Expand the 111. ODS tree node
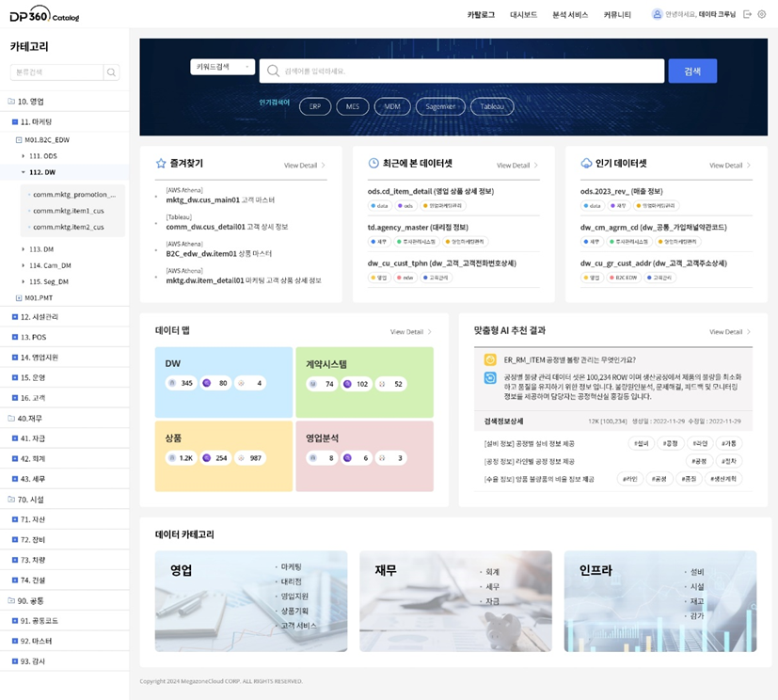 [x=24, y=156]
